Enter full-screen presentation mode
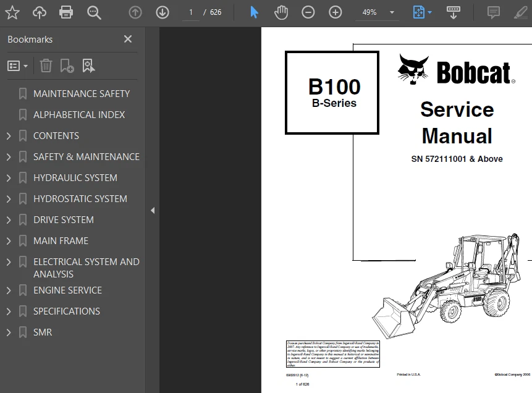 pyautogui.click(x=454, y=12)
